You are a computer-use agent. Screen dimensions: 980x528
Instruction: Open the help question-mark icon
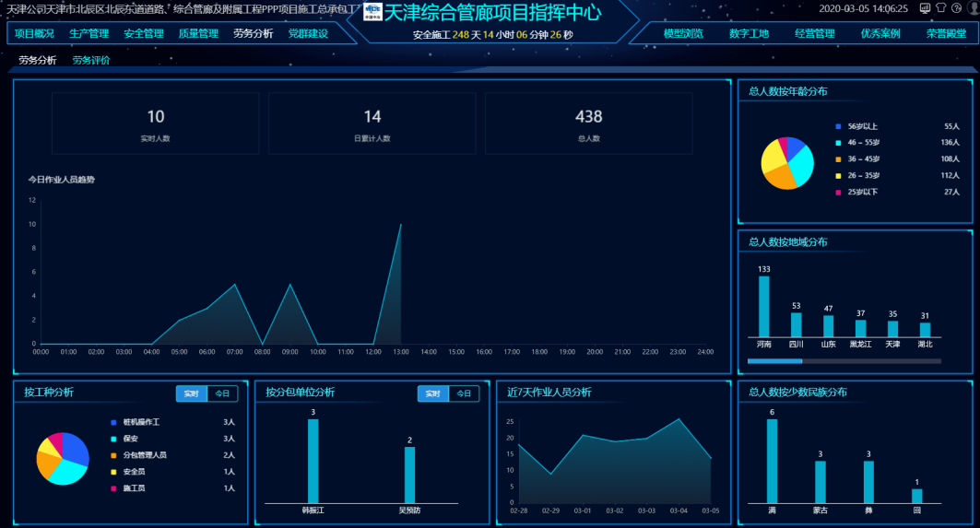[957, 8]
